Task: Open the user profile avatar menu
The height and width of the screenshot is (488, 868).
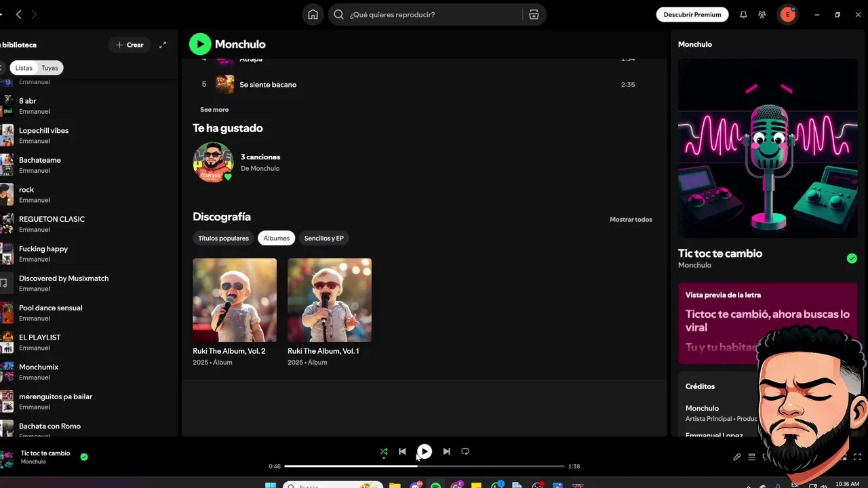Action: pos(787,14)
